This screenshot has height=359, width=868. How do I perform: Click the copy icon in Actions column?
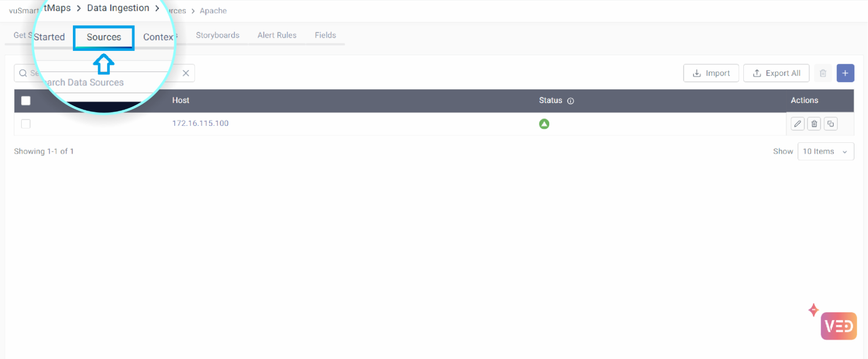tap(830, 124)
